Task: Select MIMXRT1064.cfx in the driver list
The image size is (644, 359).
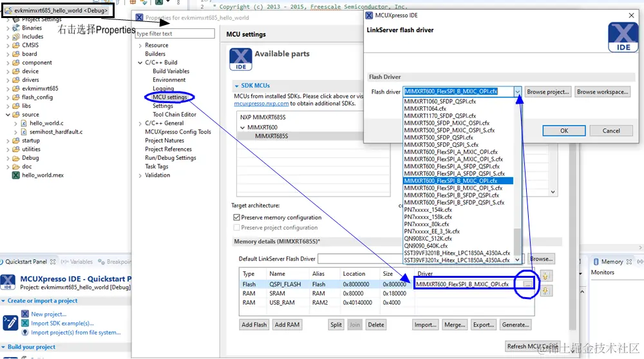Action: [425, 108]
